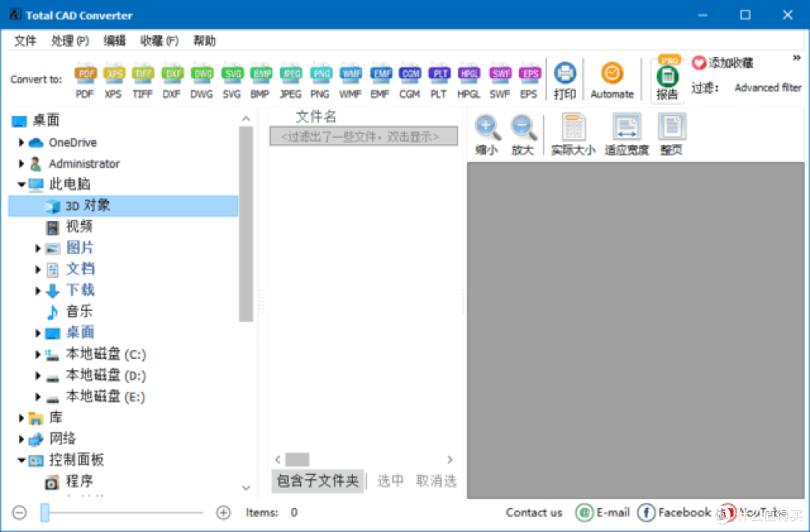Select the 音乐 folder
Image resolution: width=810 pixels, height=532 pixels.
click(79, 312)
